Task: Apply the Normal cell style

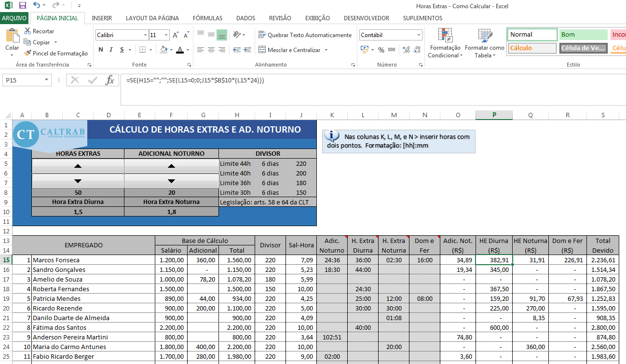Action: [x=532, y=35]
